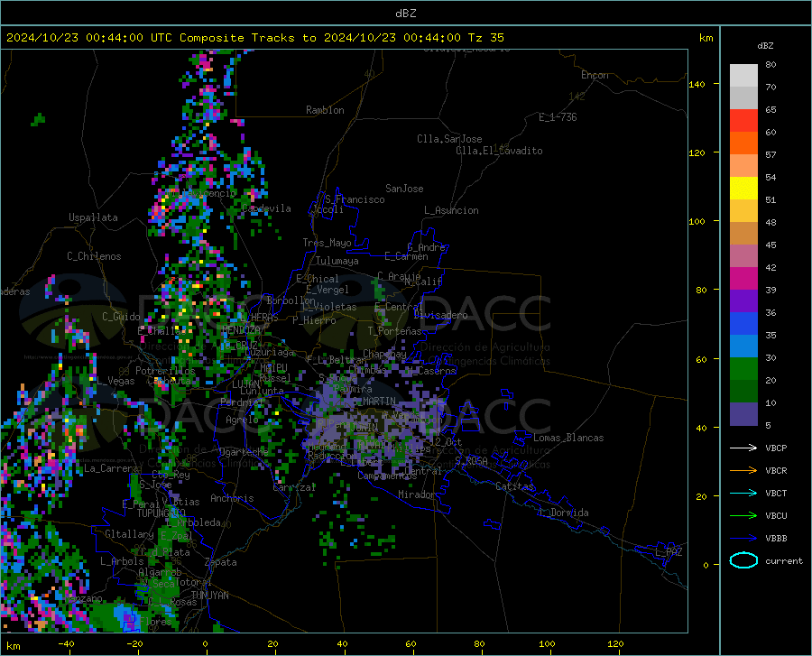Click the Carrizal map label
This screenshot has height=656, width=812.
(294, 487)
